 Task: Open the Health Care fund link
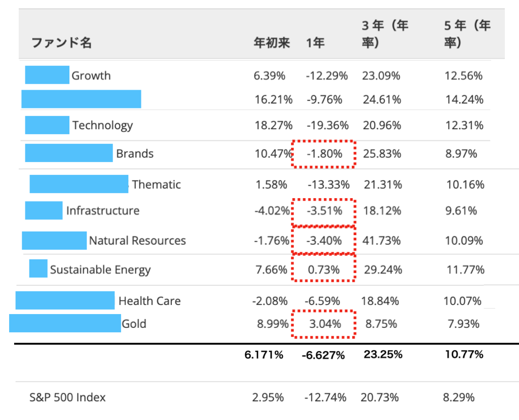click(149, 301)
